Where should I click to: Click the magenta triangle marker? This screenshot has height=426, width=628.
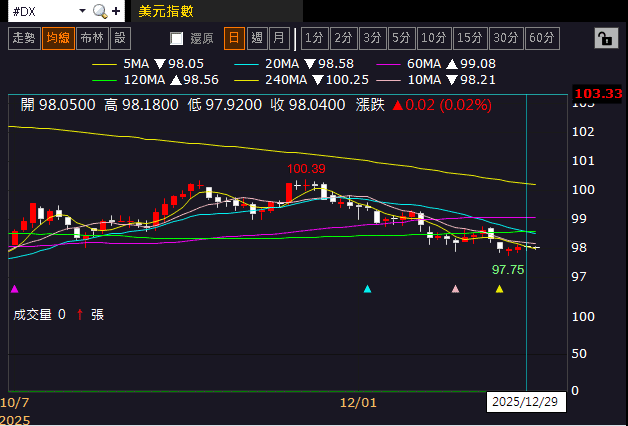click(x=14, y=289)
